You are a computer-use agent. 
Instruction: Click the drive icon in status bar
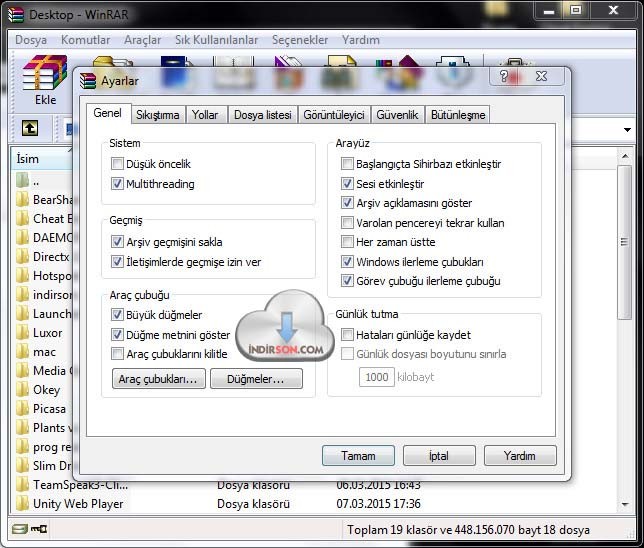coord(19,529)
